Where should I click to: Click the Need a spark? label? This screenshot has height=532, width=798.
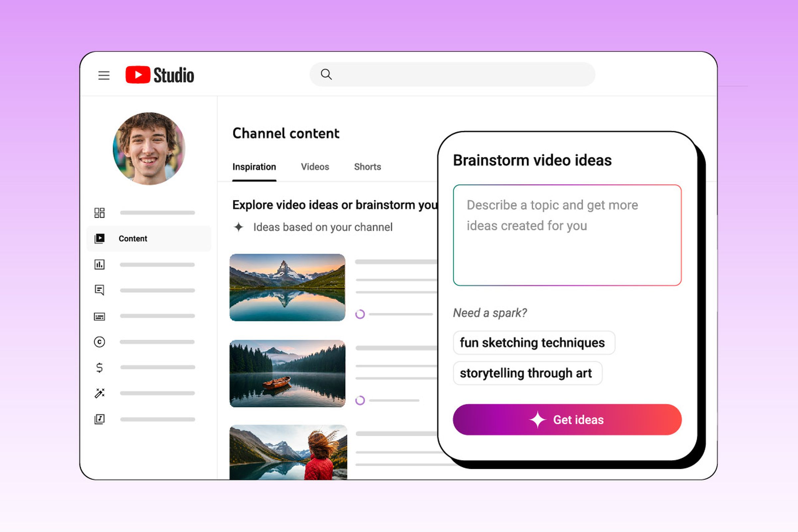[490, 313]
